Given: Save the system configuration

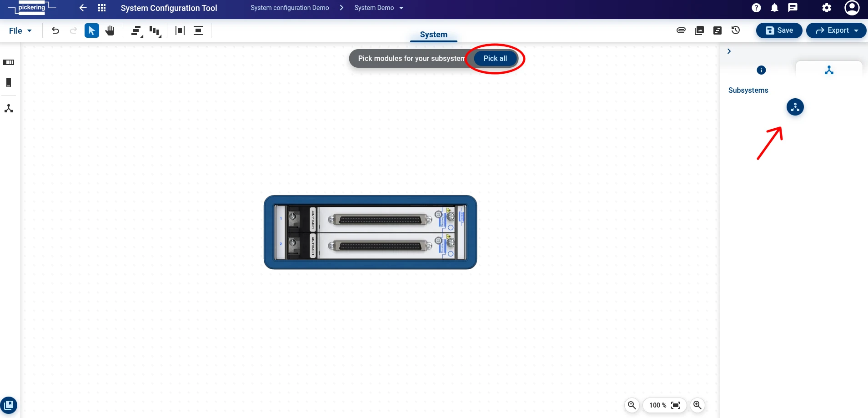Looking at the screenshot, I should [x=779, y=30].
